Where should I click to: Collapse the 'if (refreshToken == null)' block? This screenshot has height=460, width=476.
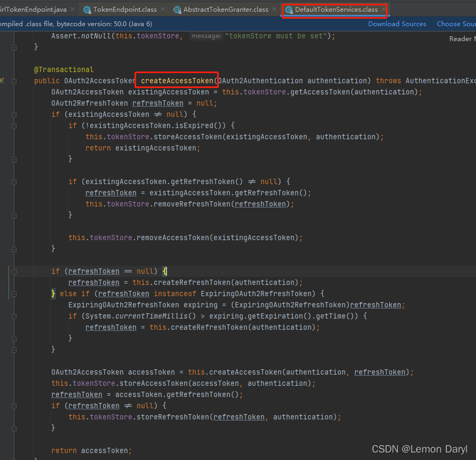coord(14,272)
